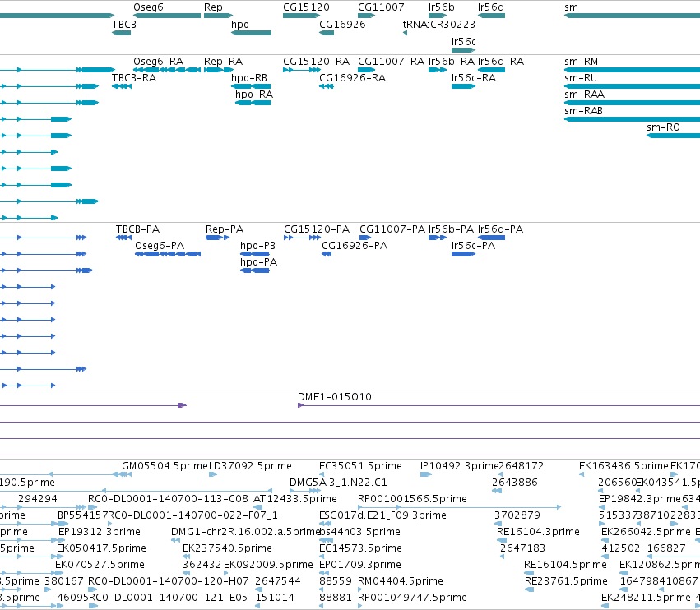Select the RE16104.3prime EST label

coord(538,531)
